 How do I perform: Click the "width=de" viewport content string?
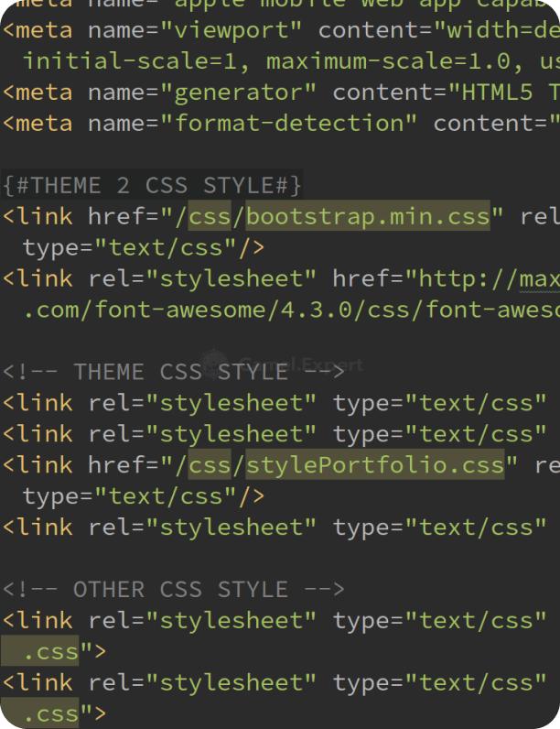501,29
